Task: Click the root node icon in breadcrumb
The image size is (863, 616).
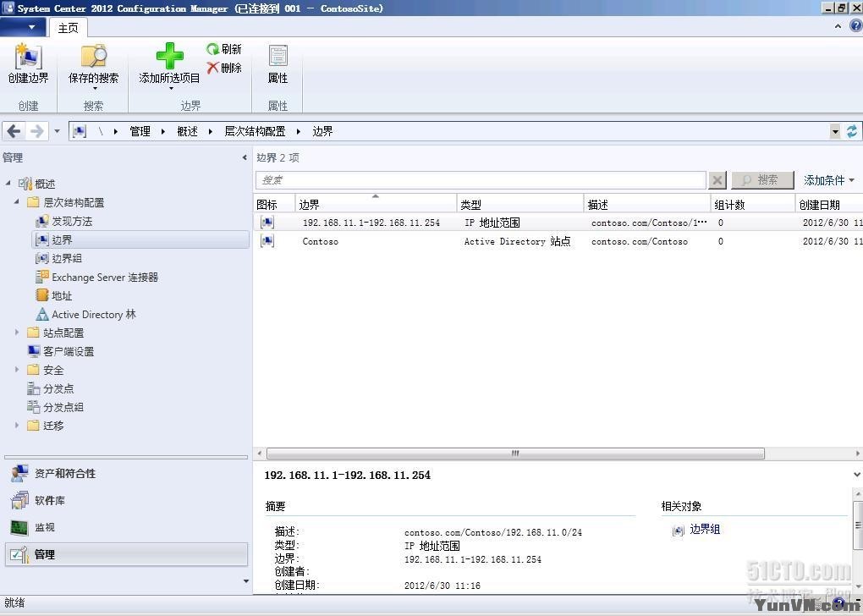Action: 80,131
